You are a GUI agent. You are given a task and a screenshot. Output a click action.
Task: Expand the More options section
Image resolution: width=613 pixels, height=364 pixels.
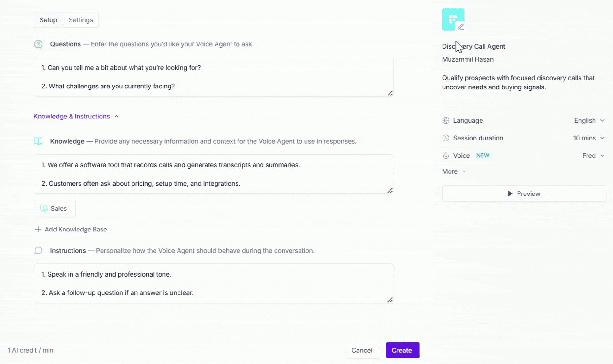(x=454, y=171)
